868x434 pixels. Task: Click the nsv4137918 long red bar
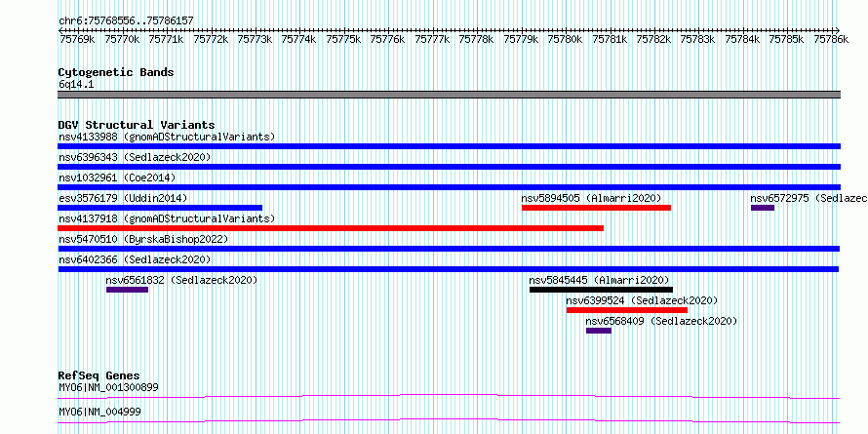331,228
